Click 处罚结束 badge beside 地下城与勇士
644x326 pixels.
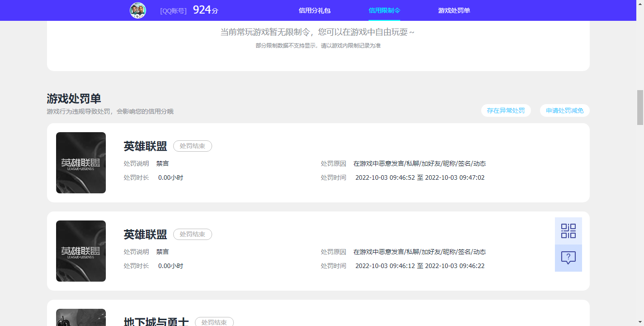214,322
